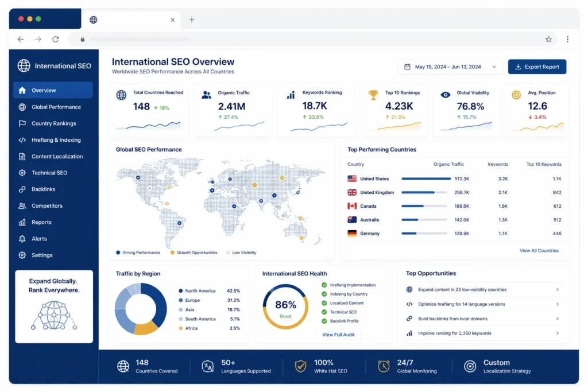Click the Indexing by Country check mark
588x392 pixels.
(324, 294)
